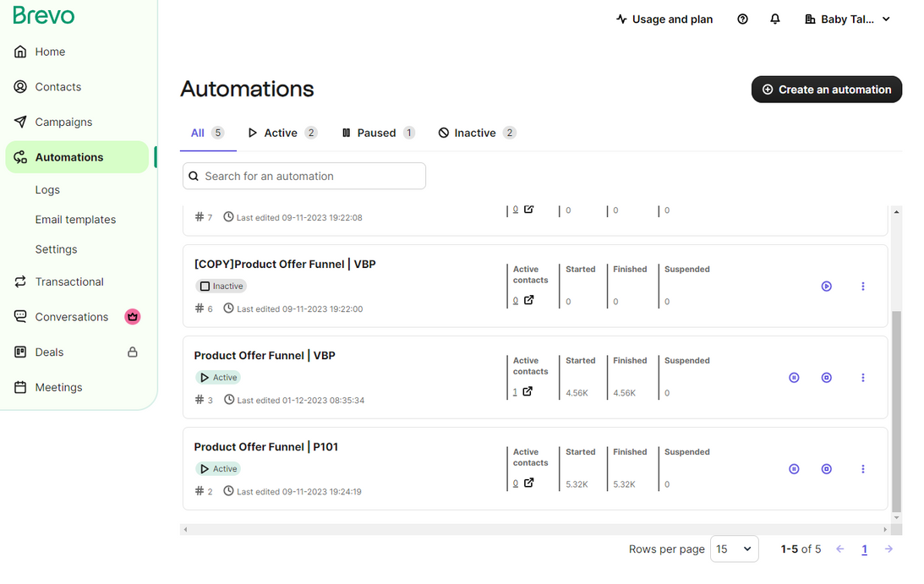Open external contacts link for Product Offer Funnel | VBP
This screenshot has width=924, height=584.
(528, 392)
